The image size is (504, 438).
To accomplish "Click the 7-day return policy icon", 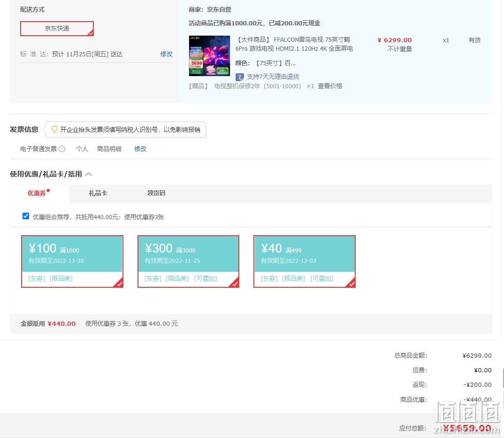I will coord(239,77).
